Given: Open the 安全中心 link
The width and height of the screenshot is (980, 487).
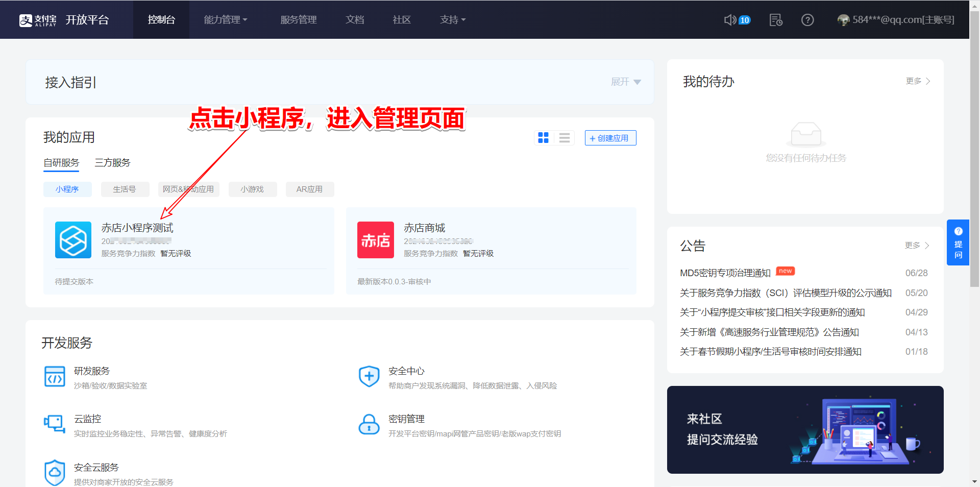Looking at the screenshot, I should tap(407, 371).
